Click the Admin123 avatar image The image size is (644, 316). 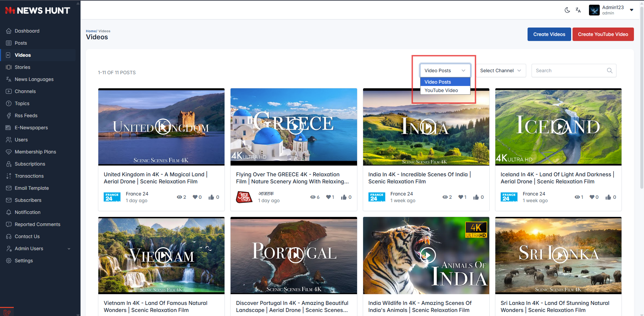tap(594, 10)
